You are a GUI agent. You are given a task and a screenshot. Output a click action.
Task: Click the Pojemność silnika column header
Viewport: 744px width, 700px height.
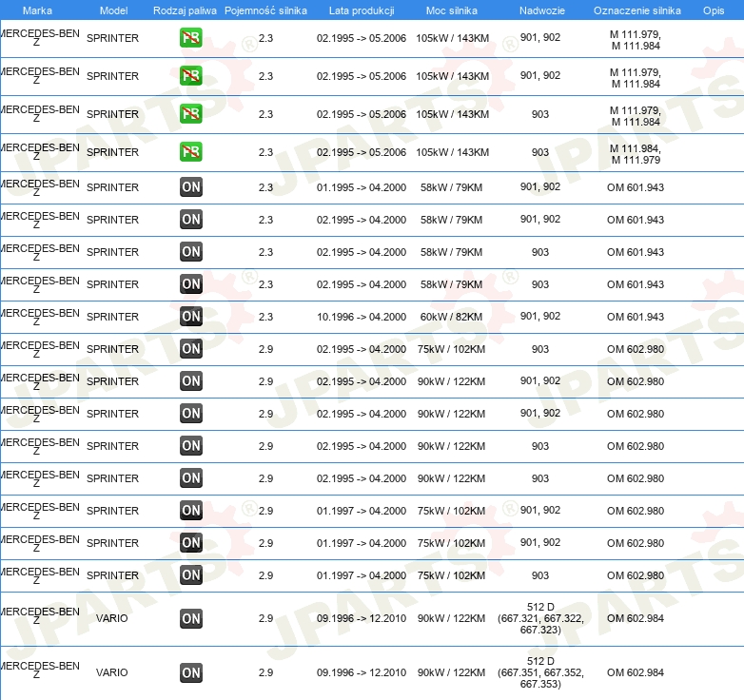[x=265, y=10]
